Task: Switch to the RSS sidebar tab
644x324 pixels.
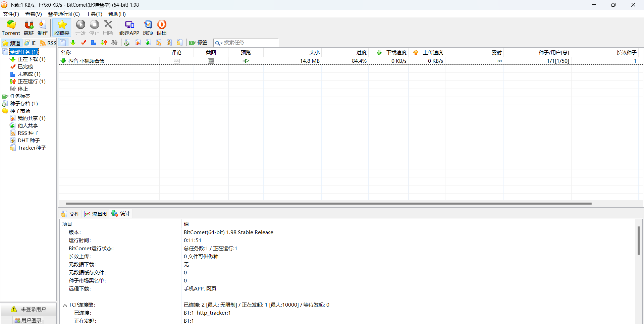Action: pos(48,43)
